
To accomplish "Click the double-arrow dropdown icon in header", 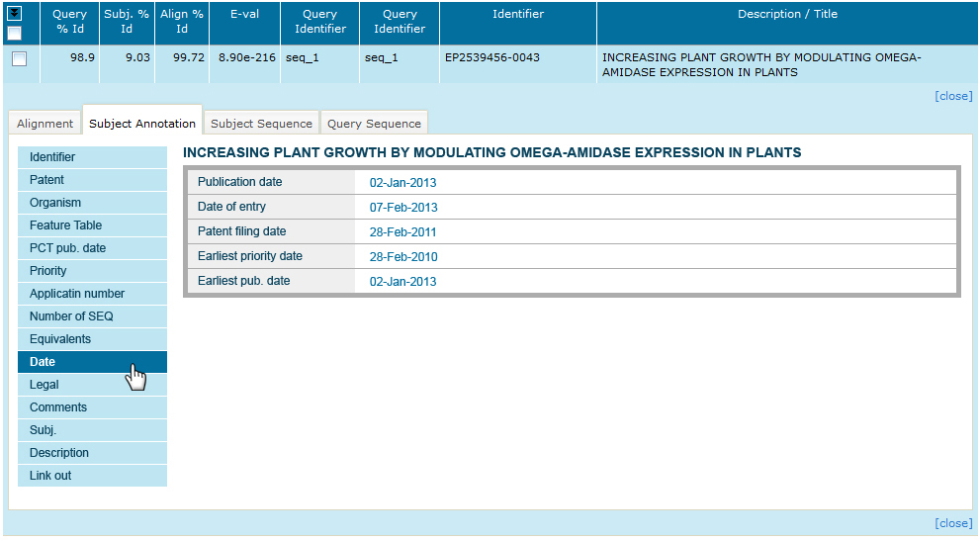I will coord(15,14).
